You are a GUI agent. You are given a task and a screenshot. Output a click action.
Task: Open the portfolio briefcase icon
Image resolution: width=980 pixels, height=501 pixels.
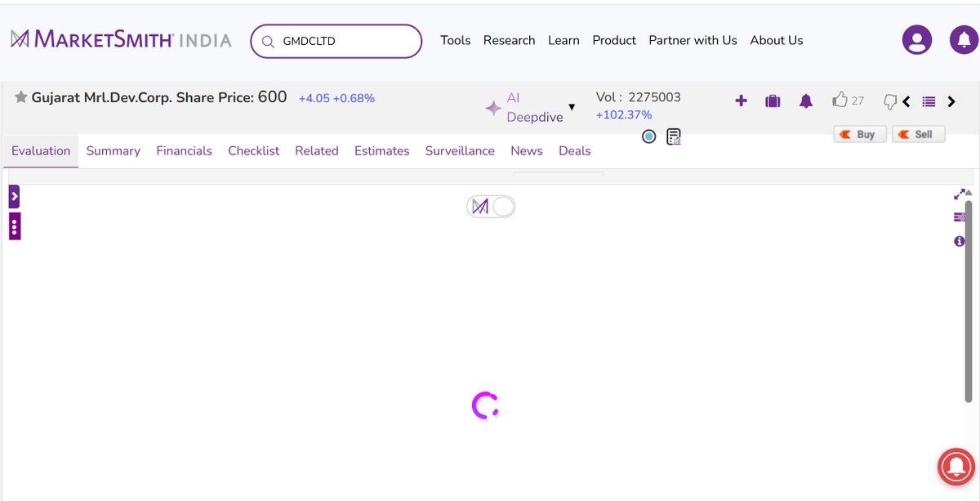(773, 101)
